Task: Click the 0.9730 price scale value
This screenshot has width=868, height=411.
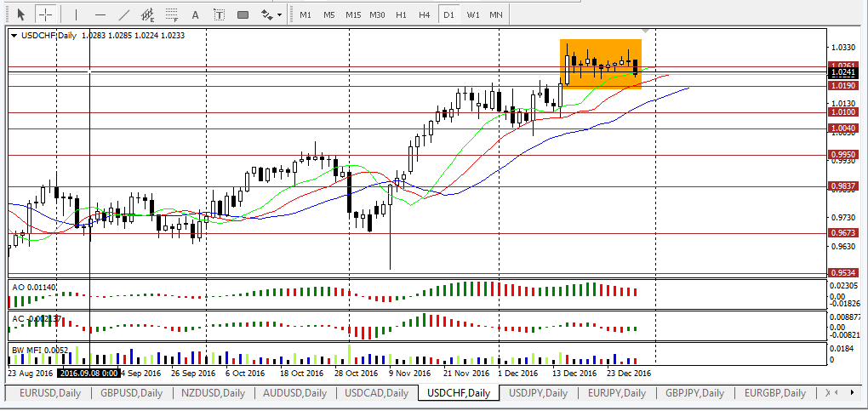Action: (x=843, y=218)
